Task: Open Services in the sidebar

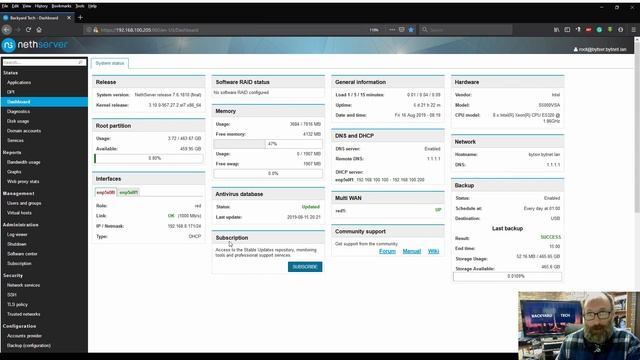Action: pyautogui.click(x=15, y=140)
